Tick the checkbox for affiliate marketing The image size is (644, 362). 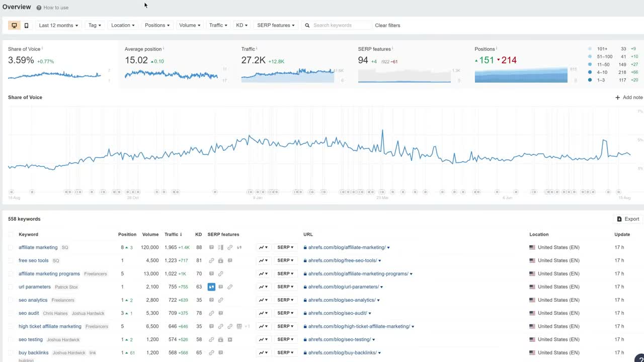(x=11, y=247)
